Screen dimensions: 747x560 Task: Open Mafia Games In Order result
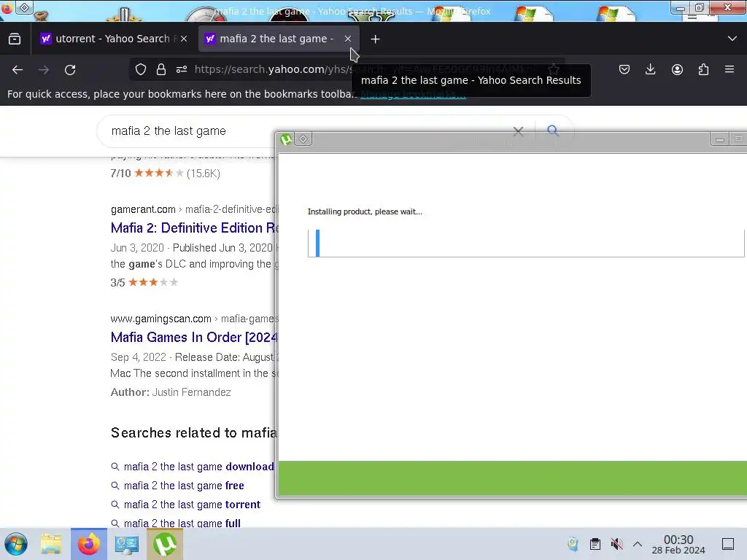click(194, 338)
